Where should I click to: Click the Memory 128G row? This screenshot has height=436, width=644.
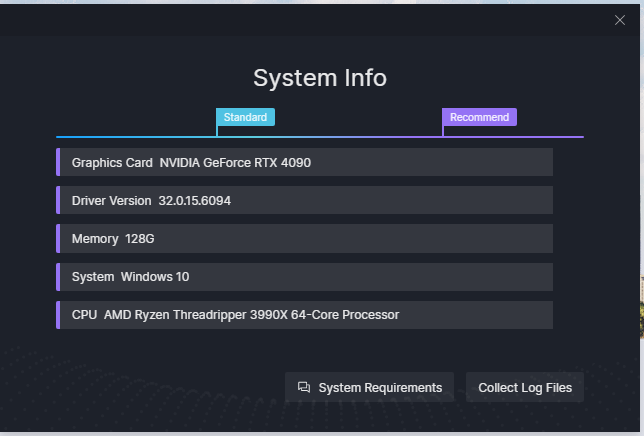pos(304,239)
